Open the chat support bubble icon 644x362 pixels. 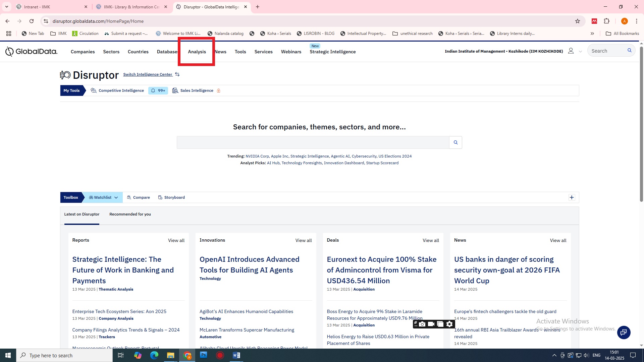point(624,332)
